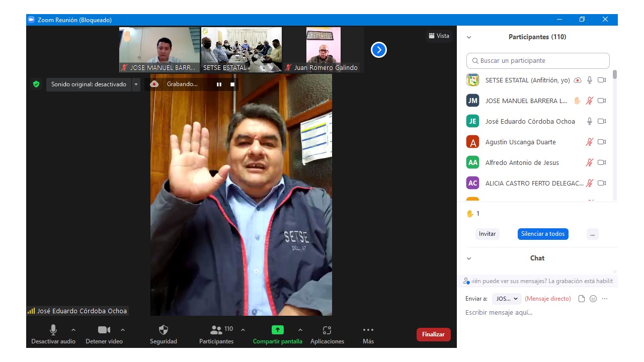Attach a file in chat
The image size is (644, 362).
click(x=582, y=299)
